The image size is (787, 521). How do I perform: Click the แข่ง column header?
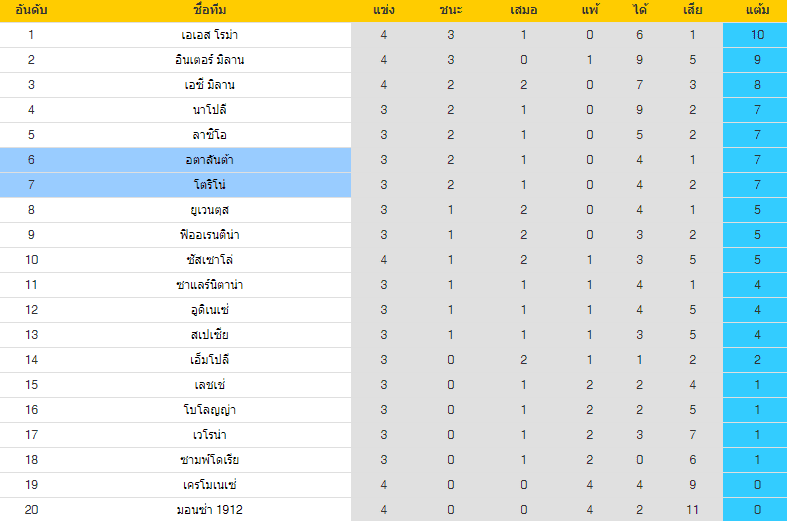coord(384,10)
